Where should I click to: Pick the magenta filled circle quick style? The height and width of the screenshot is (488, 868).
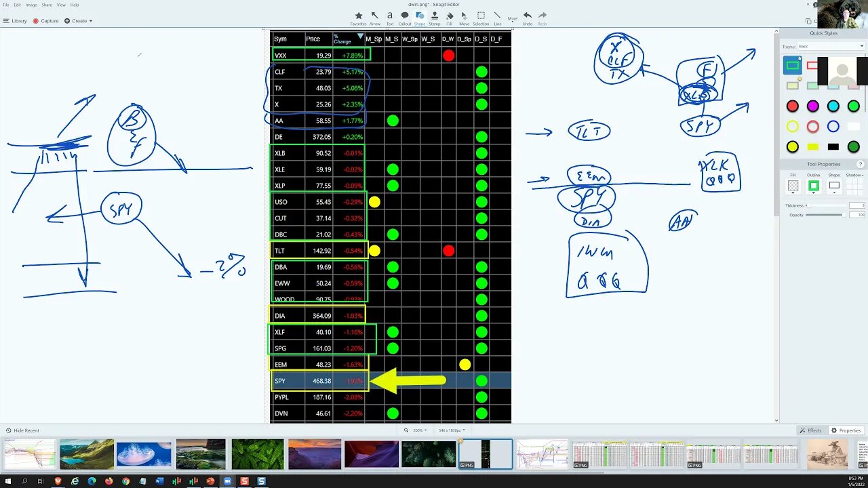pos(813,106)
